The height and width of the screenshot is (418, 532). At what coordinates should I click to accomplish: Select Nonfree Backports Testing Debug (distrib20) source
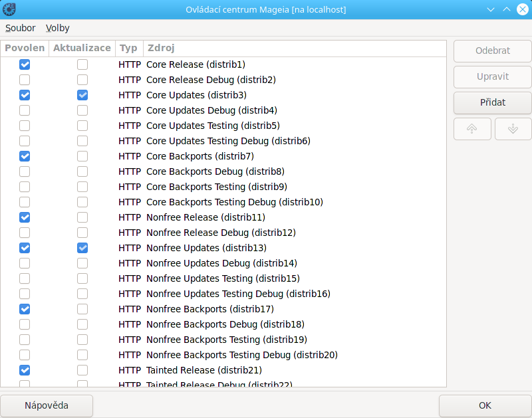point(223,355)
